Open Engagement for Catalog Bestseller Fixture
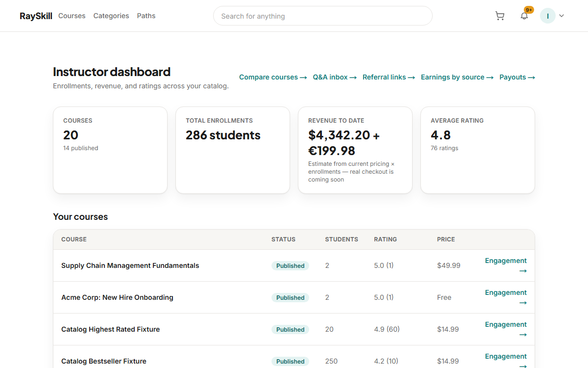588x368 pixels. click(x=506, y=361)
